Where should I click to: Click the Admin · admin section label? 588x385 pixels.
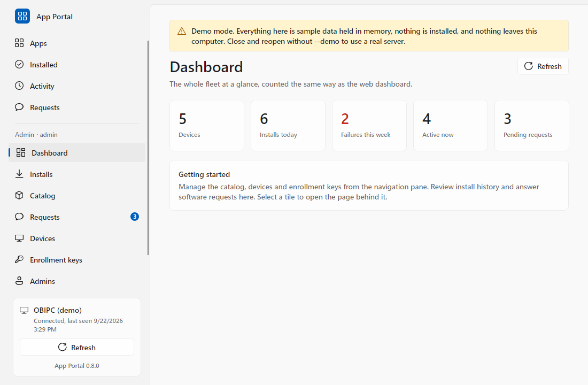point(36,134)
